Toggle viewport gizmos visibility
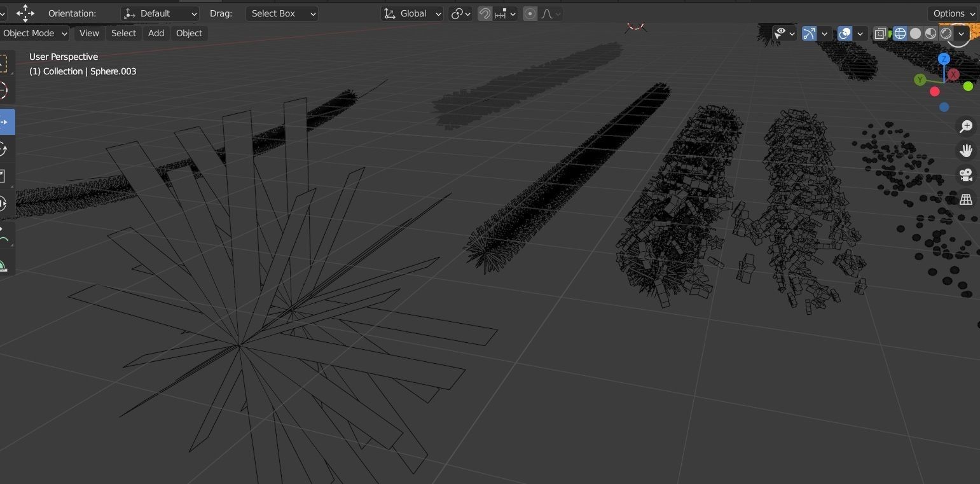This screenshot has width=980, height=484. point(809,34)
